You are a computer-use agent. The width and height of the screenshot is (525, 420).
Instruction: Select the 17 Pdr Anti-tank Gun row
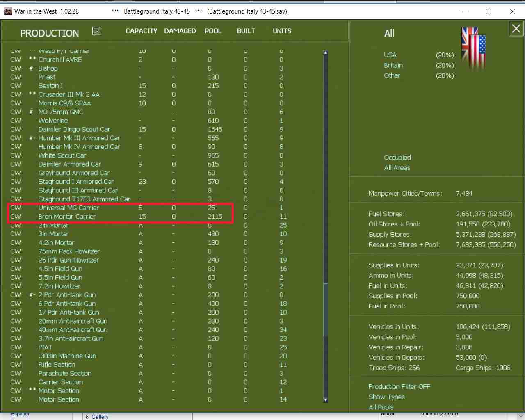coord(148,312)
